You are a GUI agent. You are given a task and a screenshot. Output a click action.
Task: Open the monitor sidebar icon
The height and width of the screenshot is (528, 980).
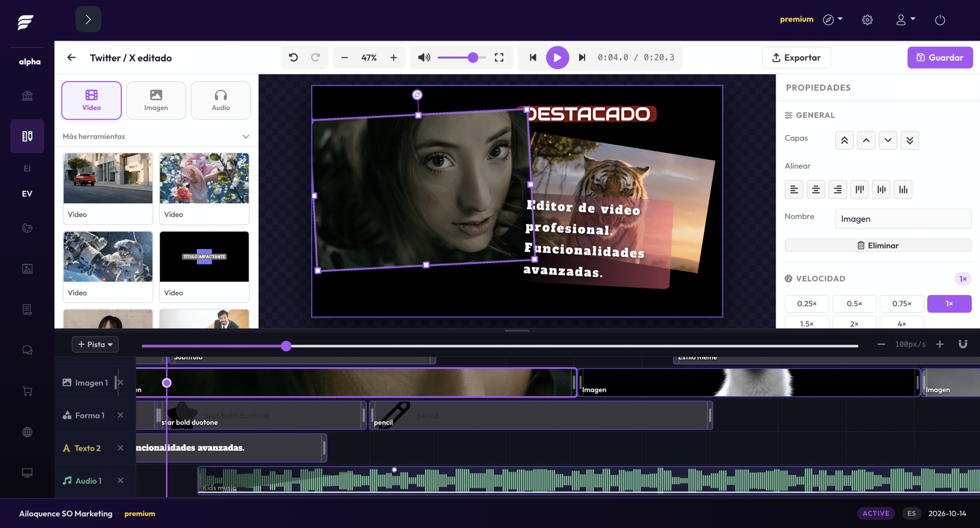pyautogui.click(x=27, y=473)
